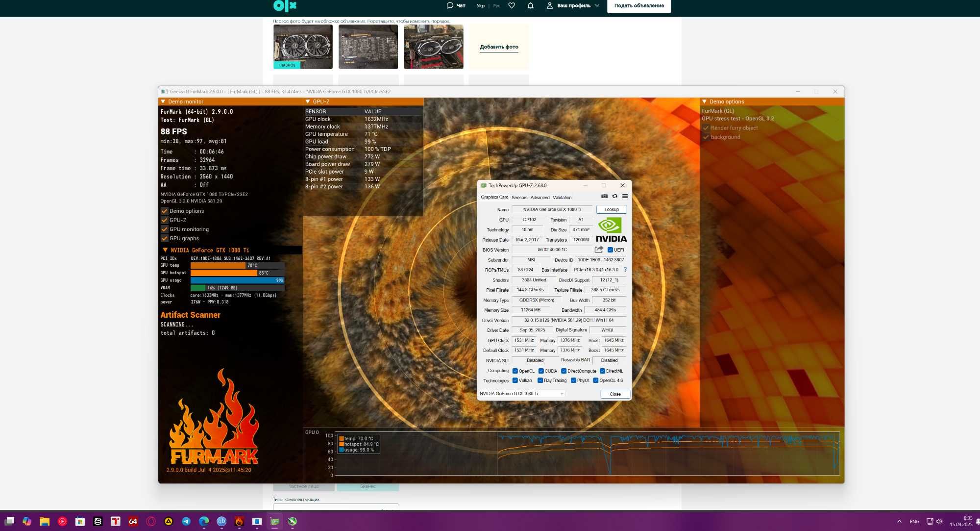The width and height of the screenshot is (980, 531).
Task: Switch to qBittorrent in the taskbar
Action: (221, 521)
